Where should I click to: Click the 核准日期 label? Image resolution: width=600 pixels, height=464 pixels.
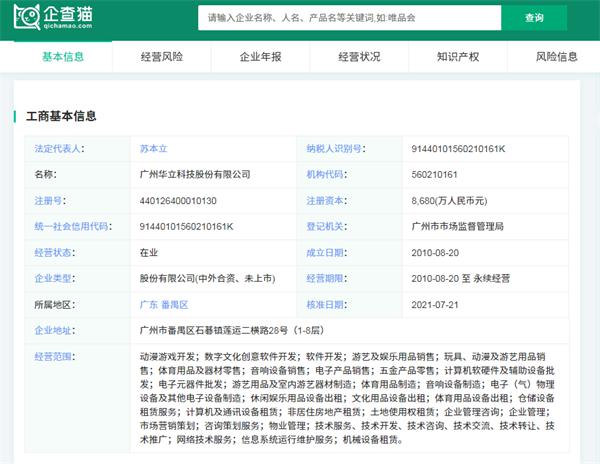(325, 304)
